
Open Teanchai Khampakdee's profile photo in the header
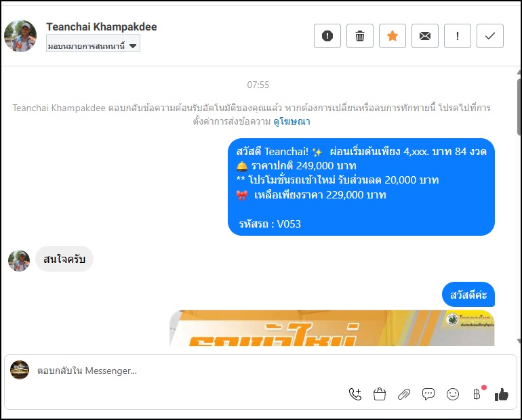tap(20, 36)
